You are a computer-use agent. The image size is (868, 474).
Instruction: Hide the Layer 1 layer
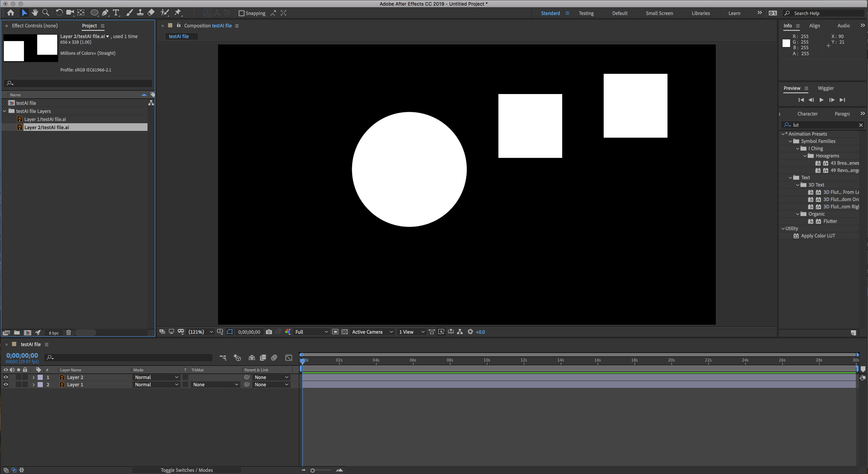(5, 384)
